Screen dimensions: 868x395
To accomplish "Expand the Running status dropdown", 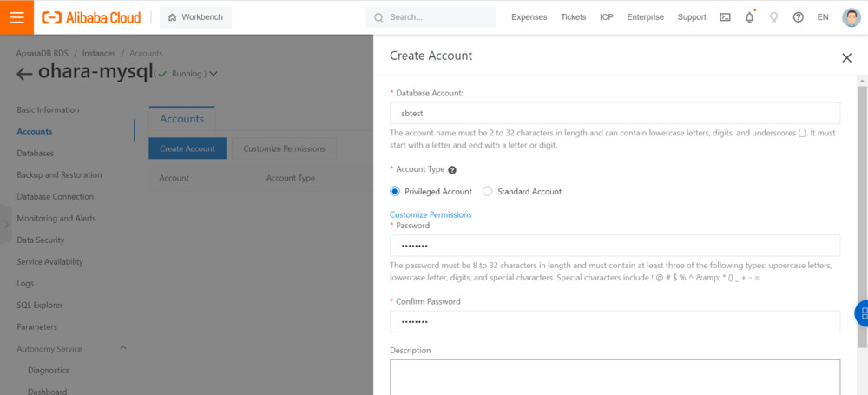I will pos(214,74).
